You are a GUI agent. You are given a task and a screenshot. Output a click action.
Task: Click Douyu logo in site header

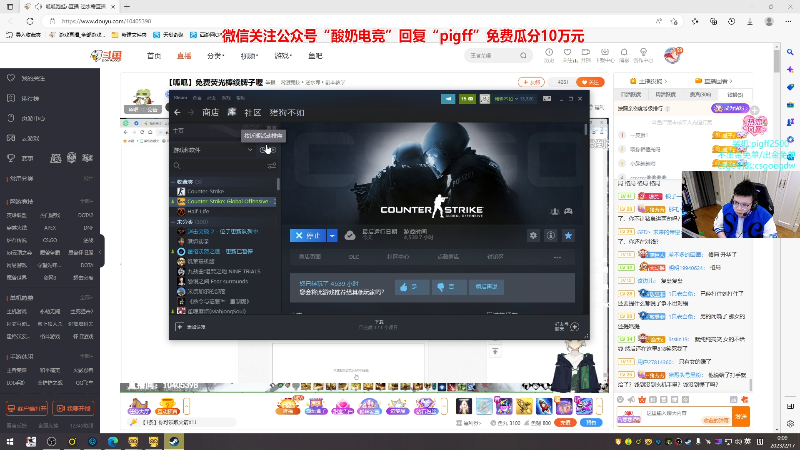coord(107,56)
